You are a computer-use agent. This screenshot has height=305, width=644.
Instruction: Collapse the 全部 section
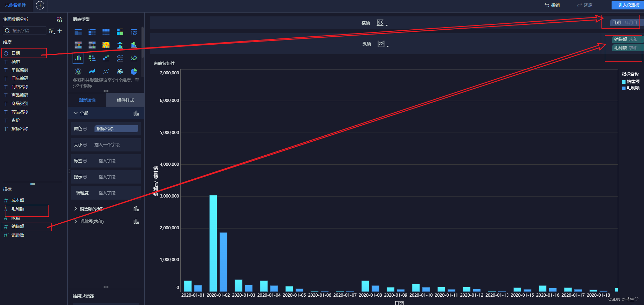76,113
